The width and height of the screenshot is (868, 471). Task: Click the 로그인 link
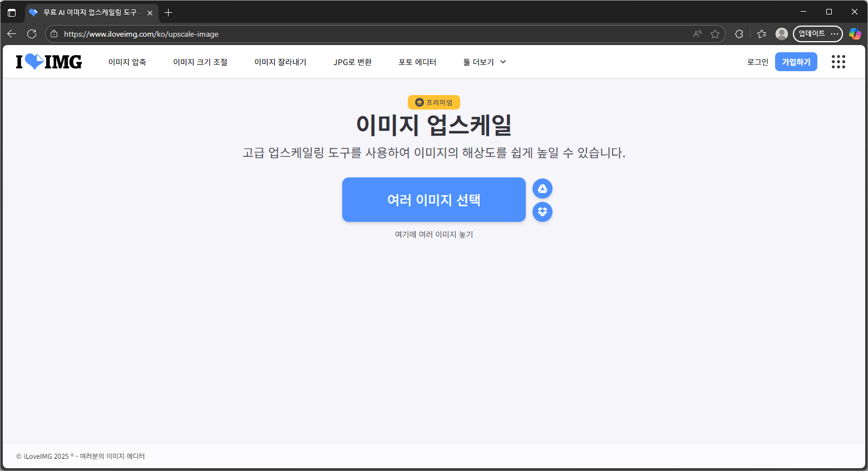(757, 62)
